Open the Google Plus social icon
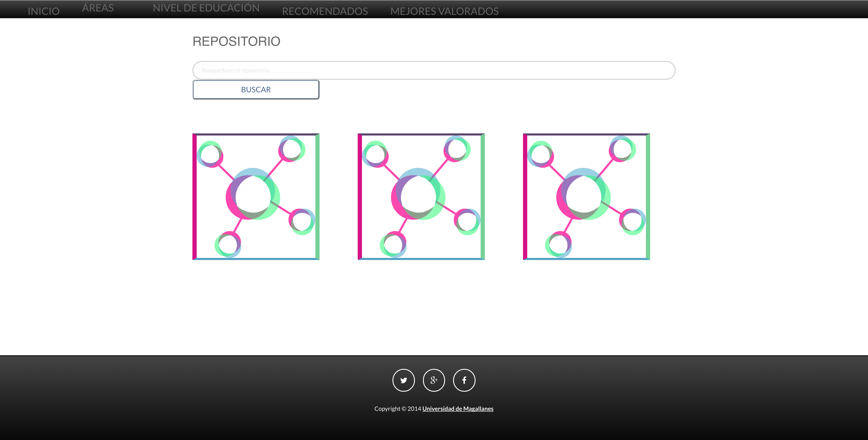This screenshot has width=868, height=440. 434,380
